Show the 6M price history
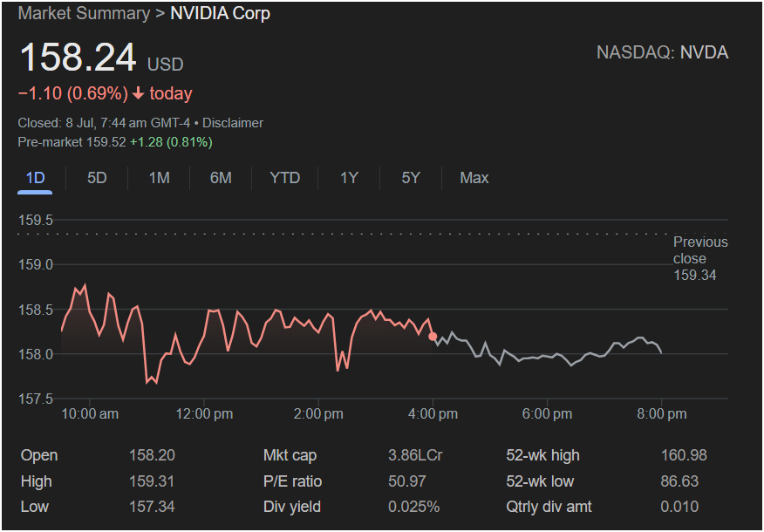The width and height of the screenshot is (764, 532). (221, 178)
